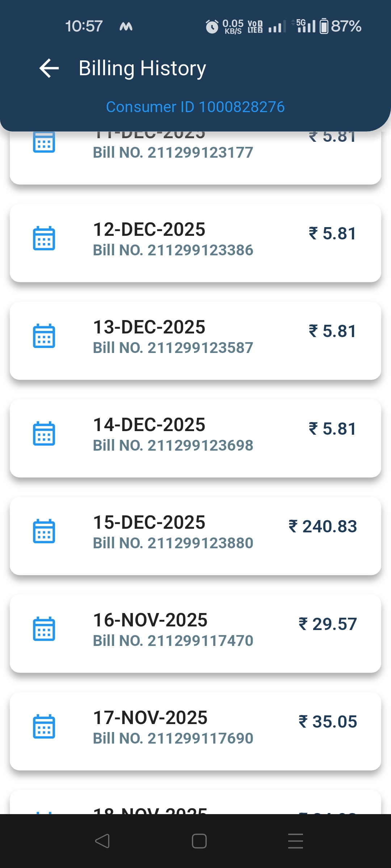Click calendar icon for 13-DEC-2025 bill
The height and width of the screenshot is (868, 391).
point(44,336)
